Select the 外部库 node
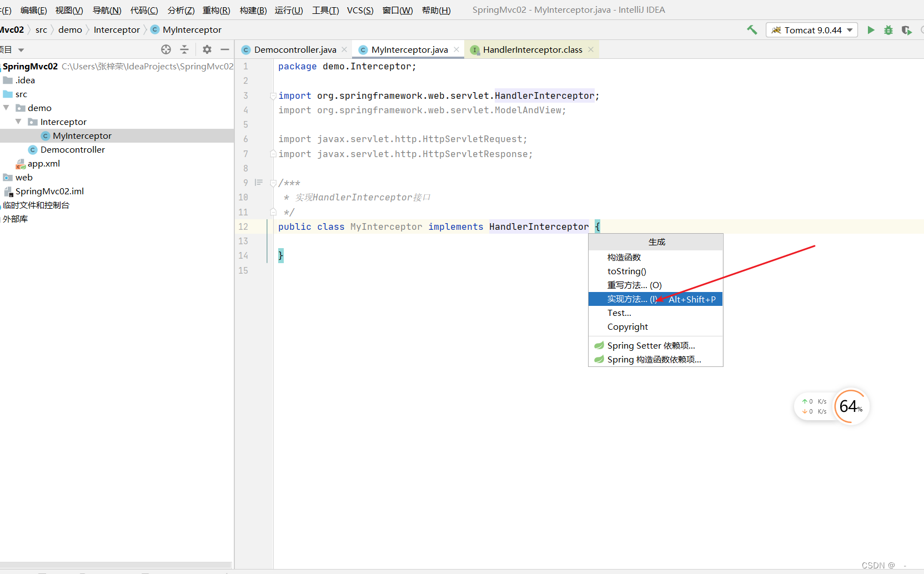 (15, 219)
